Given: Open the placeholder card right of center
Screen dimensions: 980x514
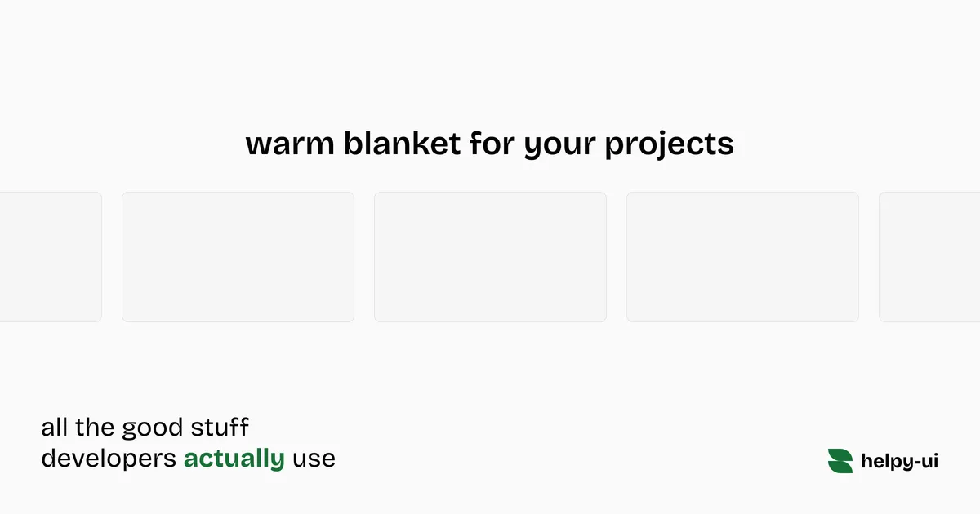Looking at the screenshot, I should tap(742, 257).
